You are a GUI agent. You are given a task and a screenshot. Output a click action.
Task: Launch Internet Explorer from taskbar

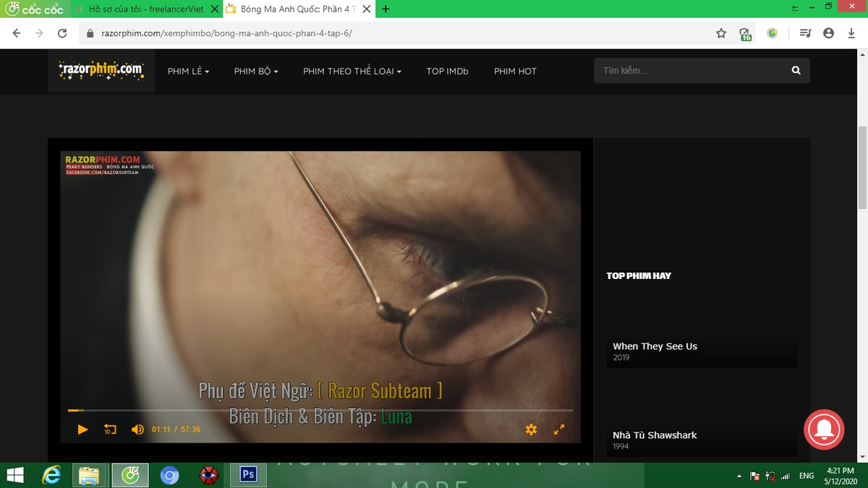(51, 475)
